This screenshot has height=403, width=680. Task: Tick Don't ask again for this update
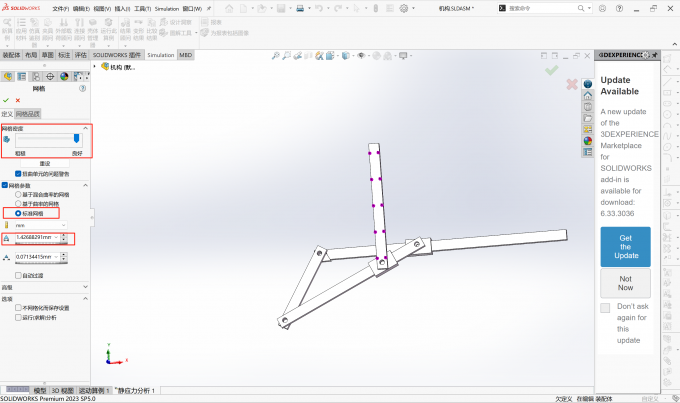point(605,308)
